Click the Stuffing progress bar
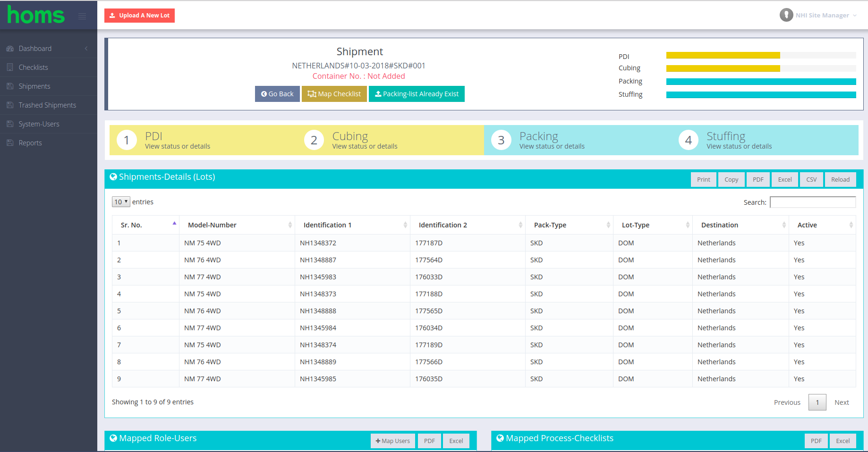Screen dimensions: 868x452 tap(761, 95)
